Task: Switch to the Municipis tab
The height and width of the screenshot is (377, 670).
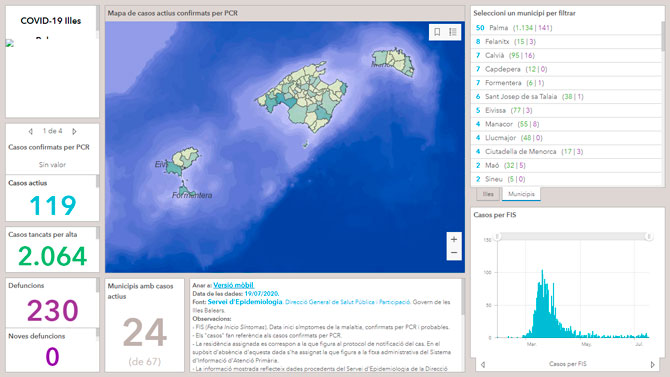Action: tap(521, 194)
